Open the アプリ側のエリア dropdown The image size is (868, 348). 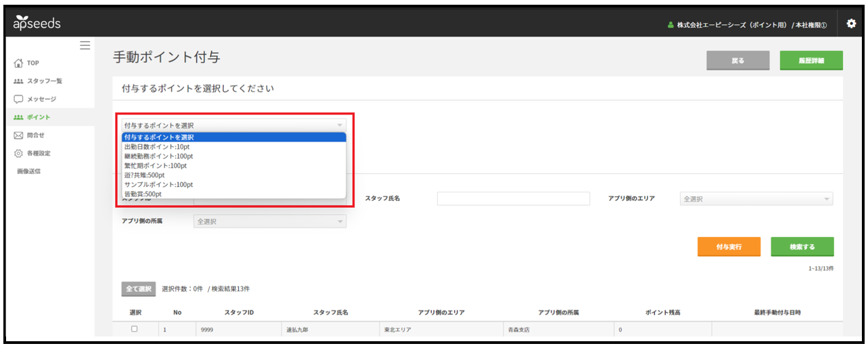[x=756, y=199]
